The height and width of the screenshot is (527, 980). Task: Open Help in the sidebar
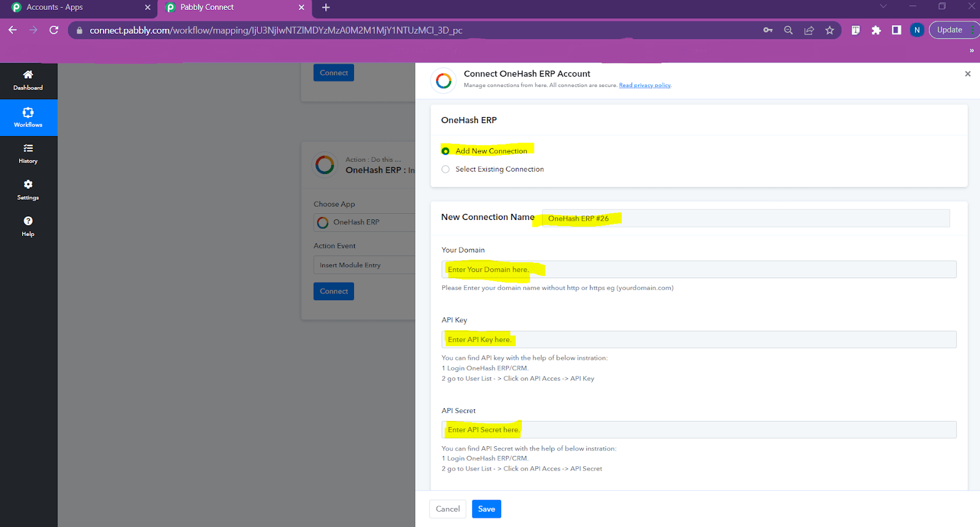point(28,226)
